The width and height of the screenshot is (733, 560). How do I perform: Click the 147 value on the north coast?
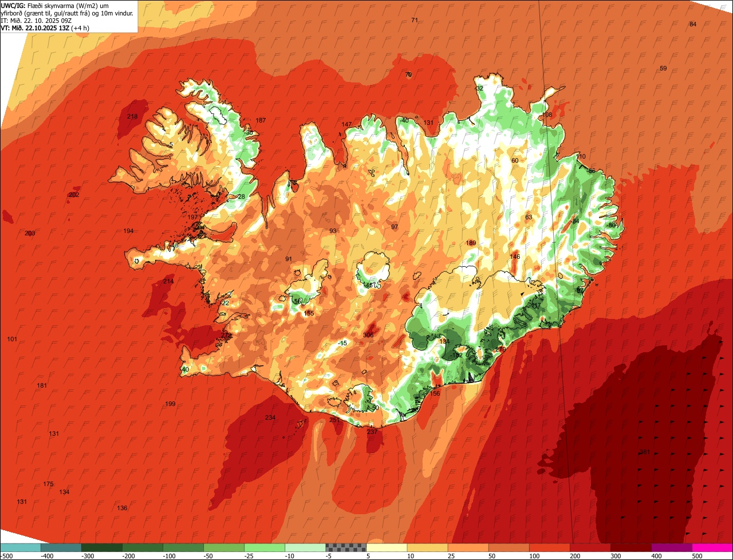tap(346, 124)
